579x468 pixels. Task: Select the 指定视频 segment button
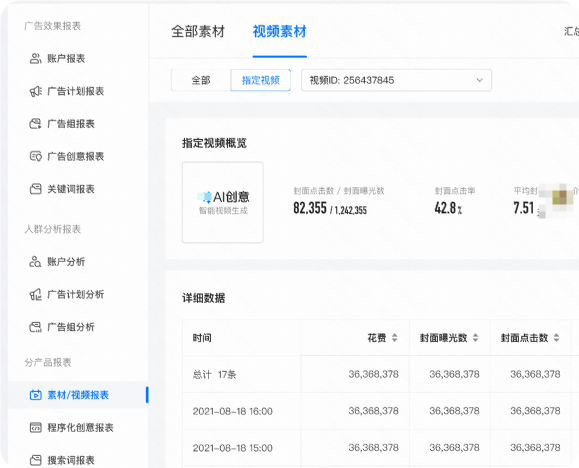[x=261, y=80]
